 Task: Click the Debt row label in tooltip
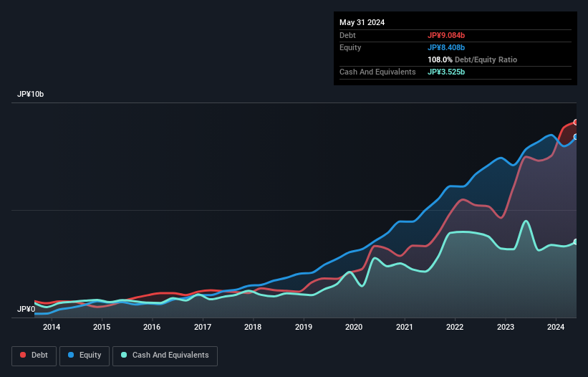tap(347, 35)
